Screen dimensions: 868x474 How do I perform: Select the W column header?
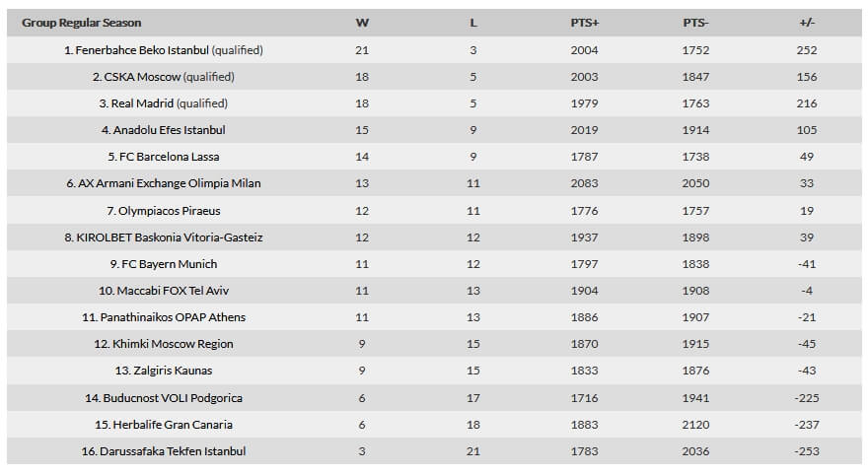click(362, 23)
